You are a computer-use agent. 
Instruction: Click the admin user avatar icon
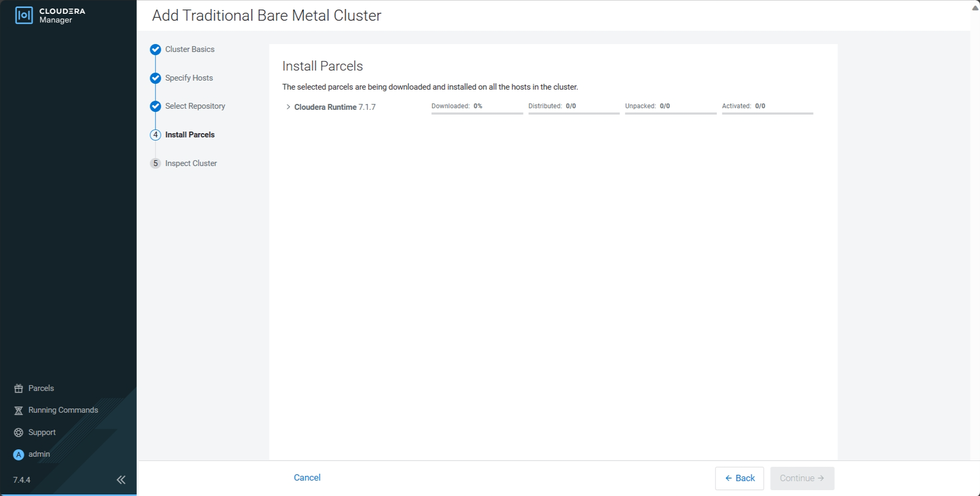(19, 455)
